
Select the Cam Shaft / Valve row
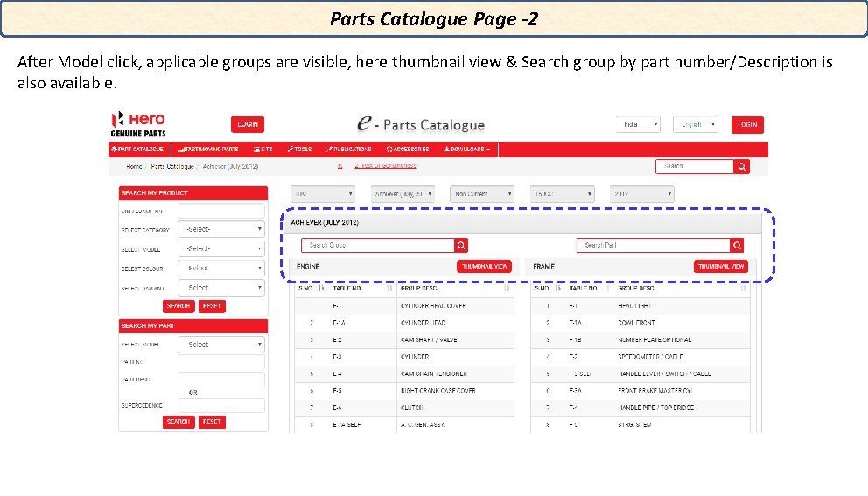pos(404,340)
